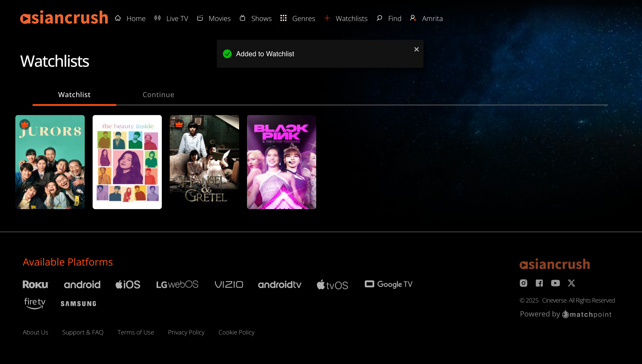Click the Find magnifier icon
The width and height of the screenshot is (642, 364).
pos(379,18)
